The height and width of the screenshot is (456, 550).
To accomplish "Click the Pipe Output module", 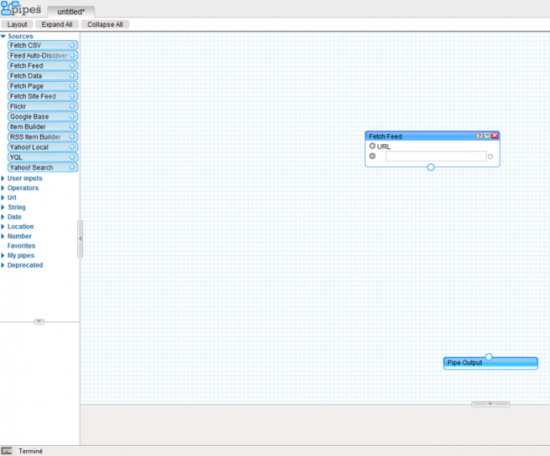I will (490, 363).
